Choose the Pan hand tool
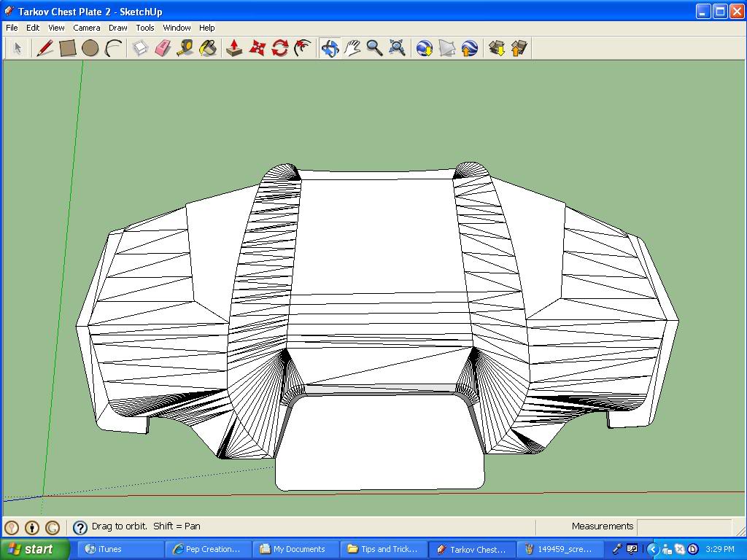Viewport: 747px width, 560px height. click(352, 48)
